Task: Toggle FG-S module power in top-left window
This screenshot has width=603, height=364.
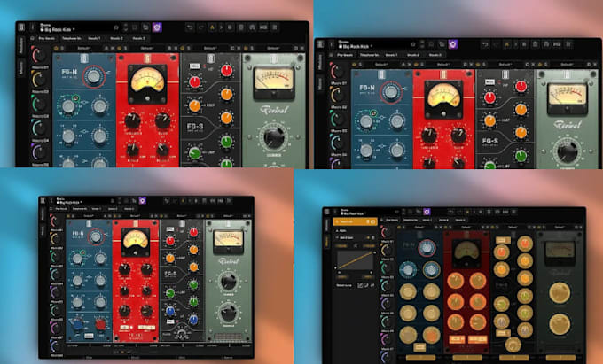Action: 183,48
